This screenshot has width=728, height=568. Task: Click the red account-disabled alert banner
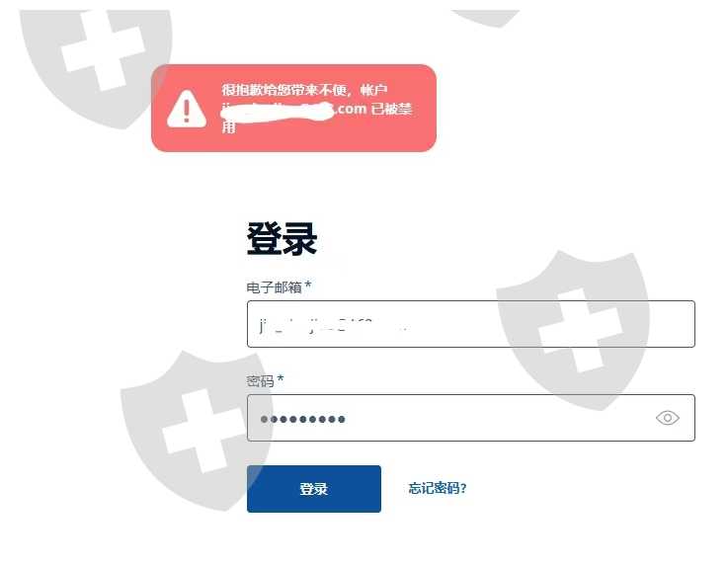point(294,109)
